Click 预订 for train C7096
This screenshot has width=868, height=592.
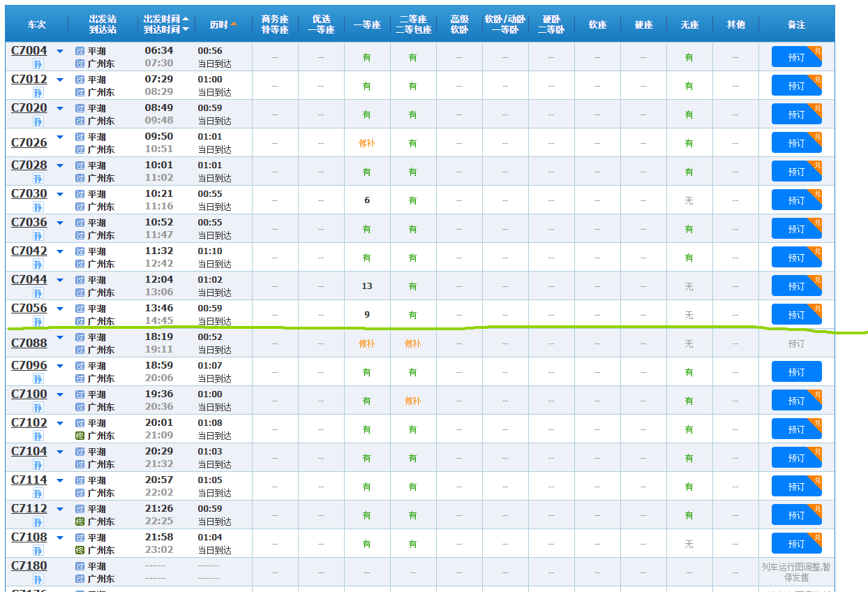click(796, 372)
